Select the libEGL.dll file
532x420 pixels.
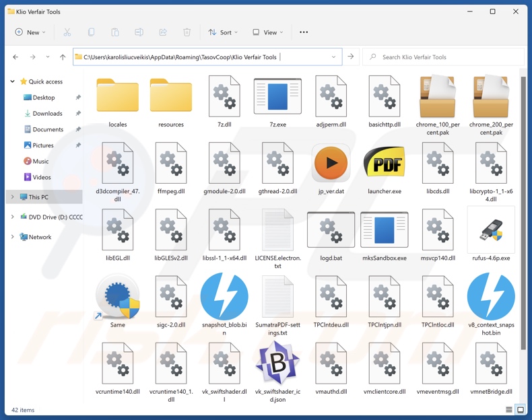(117, 236)
